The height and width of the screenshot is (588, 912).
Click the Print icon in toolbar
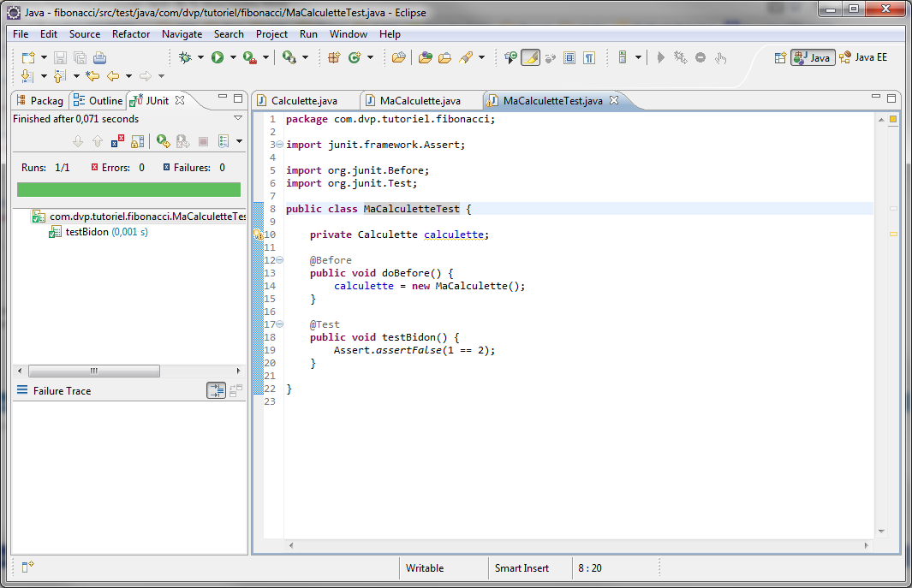(x=99, y=57)
